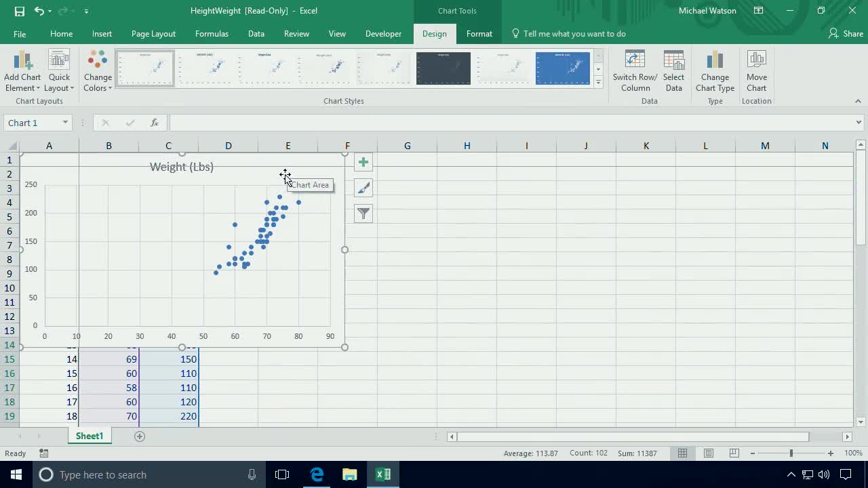
Task: Open the Change Colors dropdown
Action: pyautogui.click(x=98, y=71)
